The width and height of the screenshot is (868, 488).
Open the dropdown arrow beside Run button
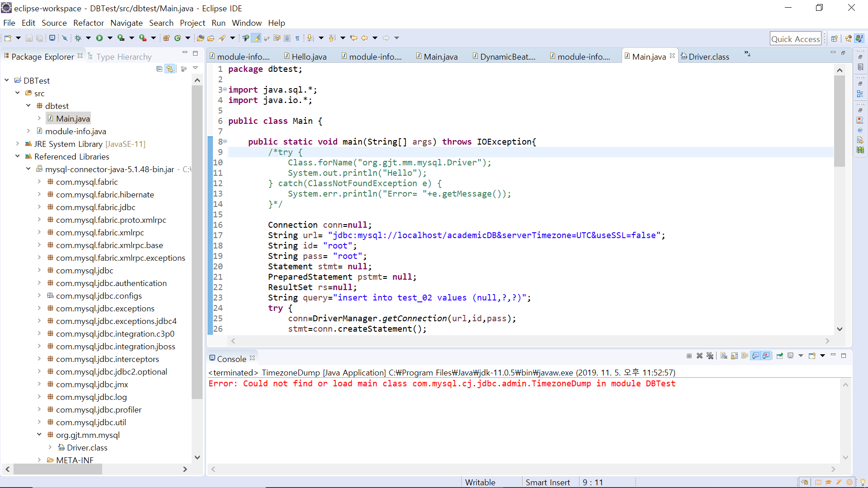point(110,38)
